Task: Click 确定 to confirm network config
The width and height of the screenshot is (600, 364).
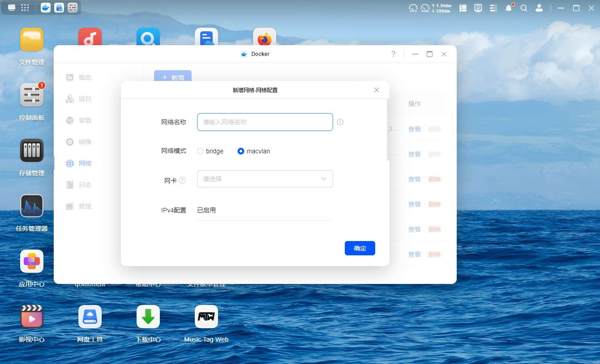Action: tap(360, 248)
